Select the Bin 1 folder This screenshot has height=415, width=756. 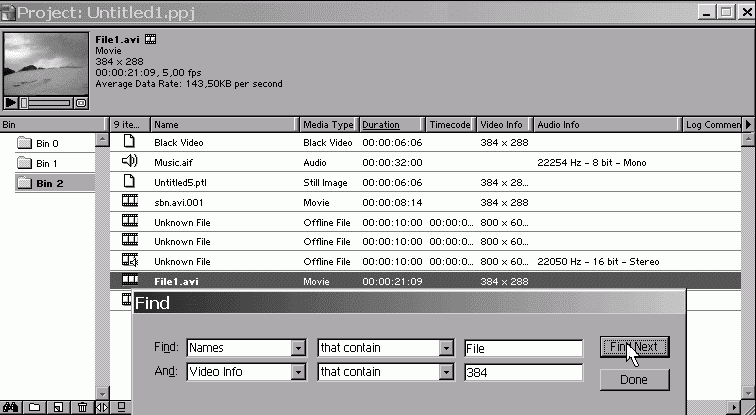(x=46, y=163)
